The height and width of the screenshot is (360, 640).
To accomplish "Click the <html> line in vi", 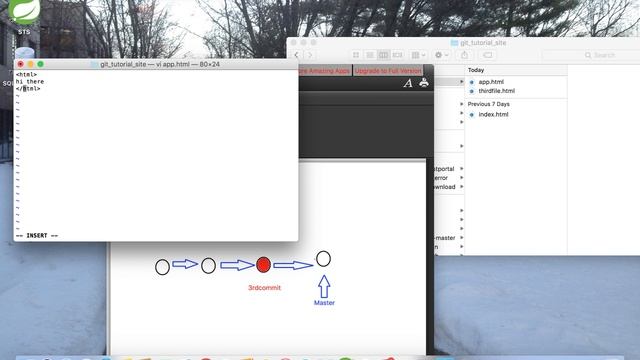I will pos(26,75).
